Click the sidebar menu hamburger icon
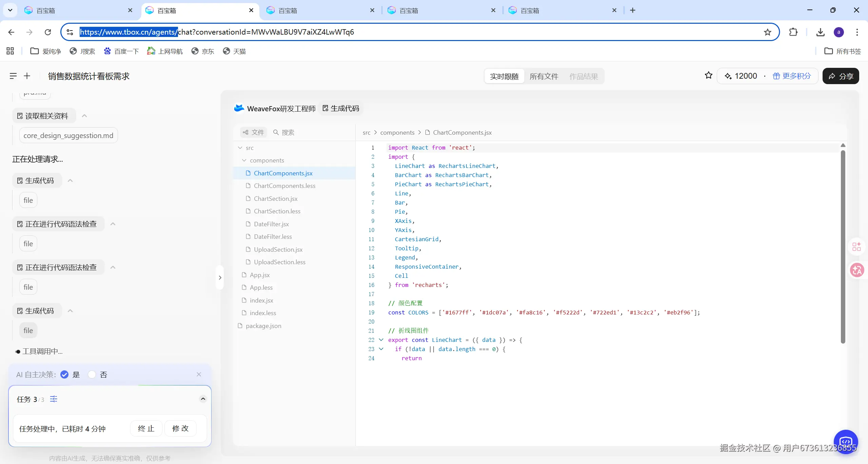Image resolution: width=868 pixels, height=464 pixels. (13, 76)
